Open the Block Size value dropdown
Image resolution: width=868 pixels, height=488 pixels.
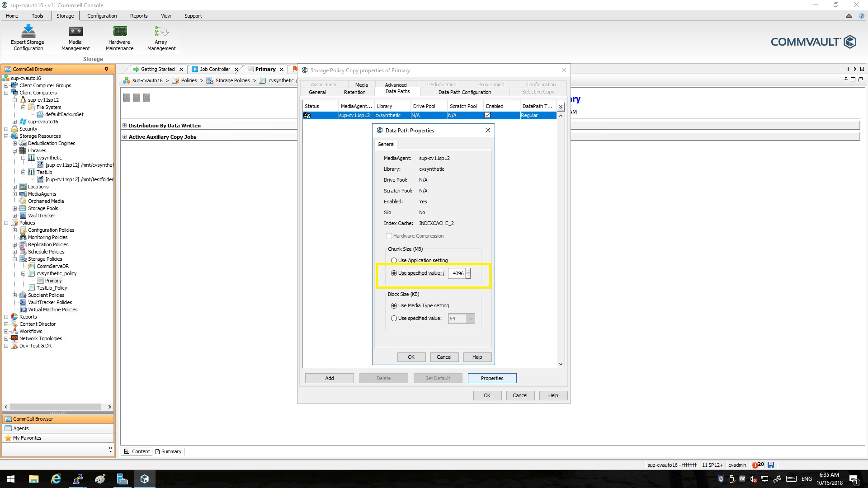point(472,319)
